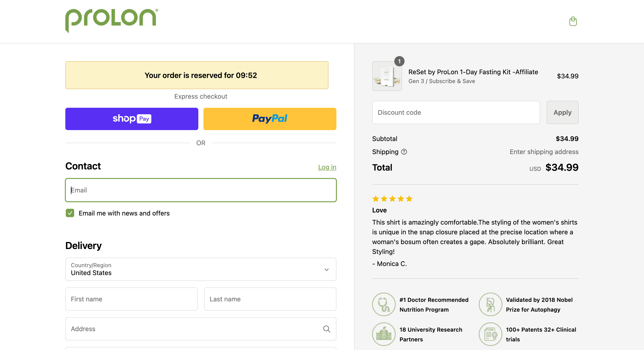Click the First name field

point(132,299)
